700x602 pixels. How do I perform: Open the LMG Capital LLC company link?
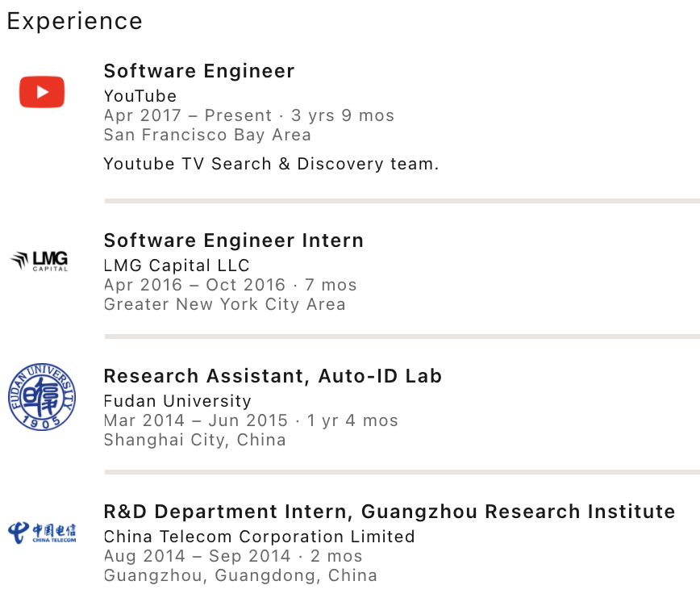(177, 265)
